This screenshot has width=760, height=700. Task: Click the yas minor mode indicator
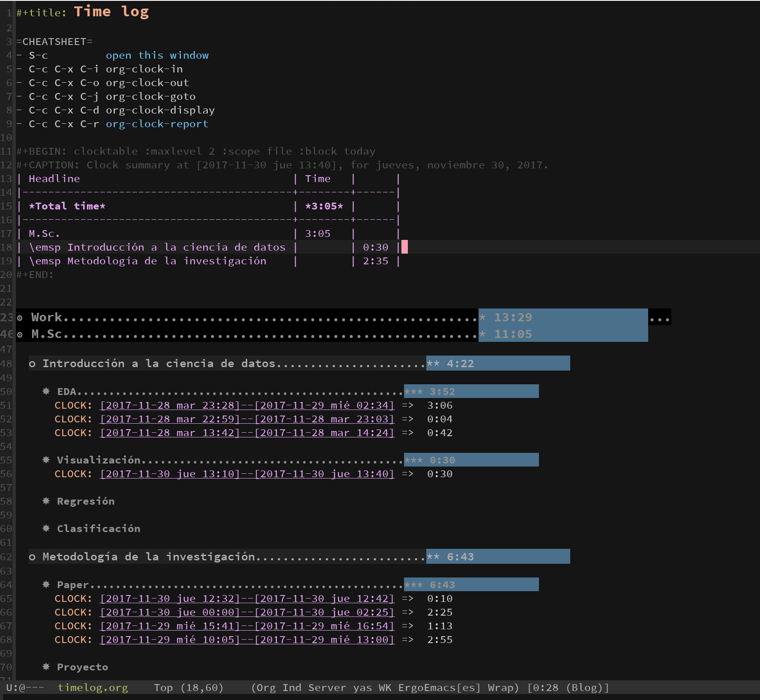(x=362, y=688)
